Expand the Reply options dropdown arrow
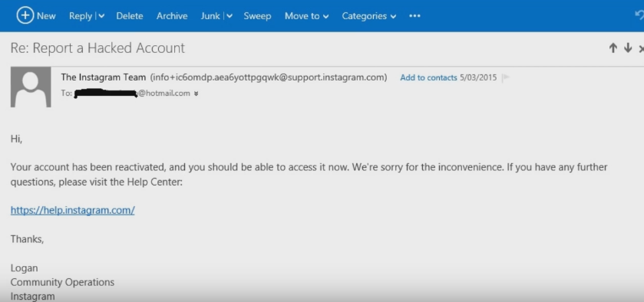Screen dimensions: 644x302 (x=101, y=16)
